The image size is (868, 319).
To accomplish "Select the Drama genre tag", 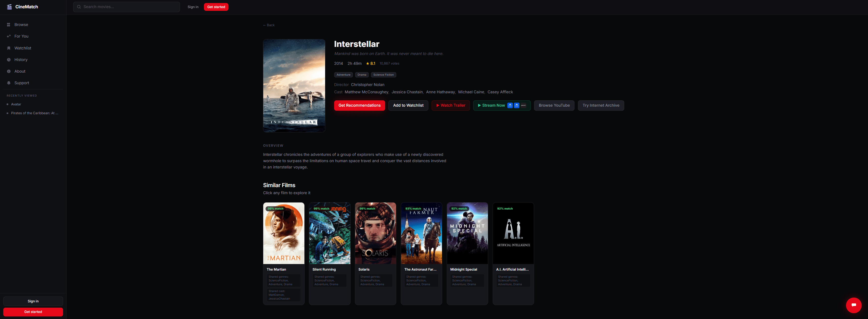I will coord(361,75).
